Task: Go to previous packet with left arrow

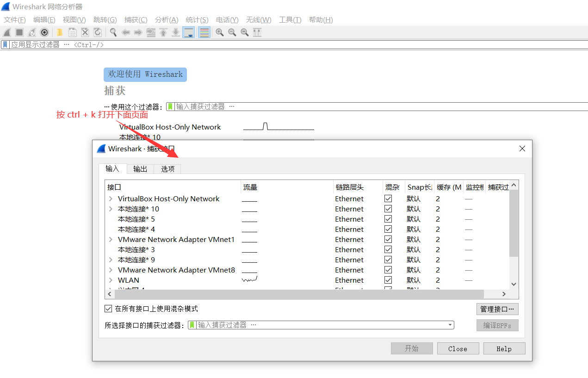Action: (x=125, y=32)
